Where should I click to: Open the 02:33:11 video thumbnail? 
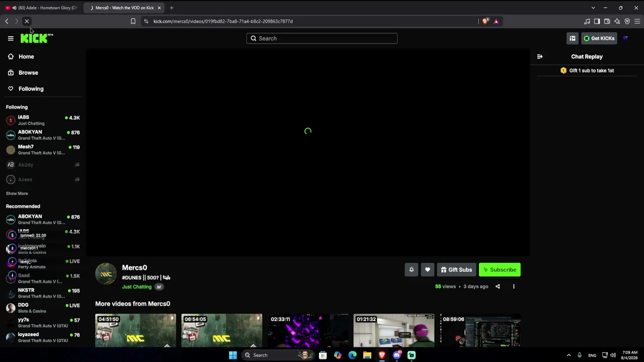tap(308, 330)
